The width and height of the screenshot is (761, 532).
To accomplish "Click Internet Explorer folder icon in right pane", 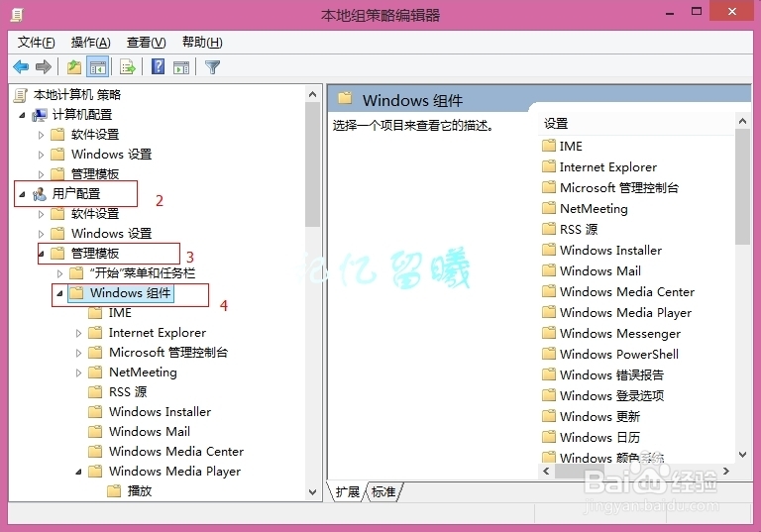I will [x=548, y=166].
